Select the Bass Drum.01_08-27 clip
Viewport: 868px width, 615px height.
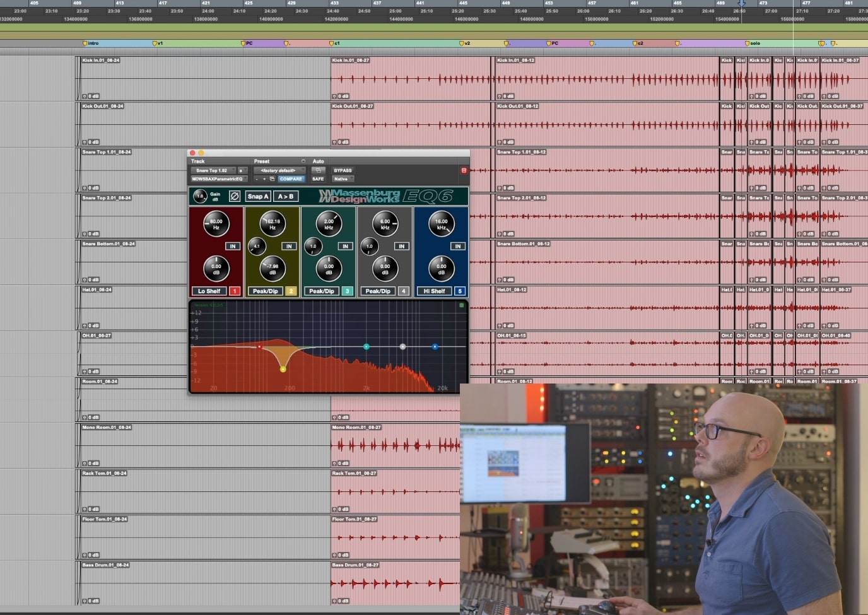[x=396, y=583]
